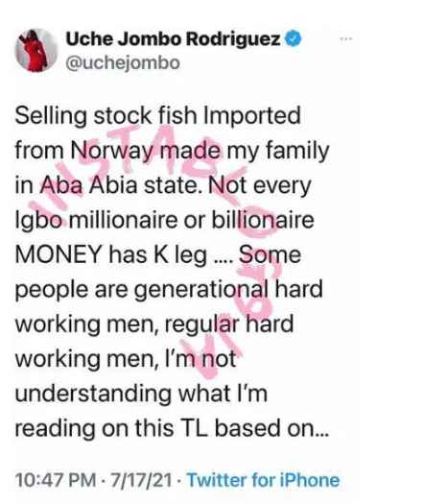Open Uche Jombo's profile picture
This screenshot has height=504, width=448.
[x=36, y=50]
